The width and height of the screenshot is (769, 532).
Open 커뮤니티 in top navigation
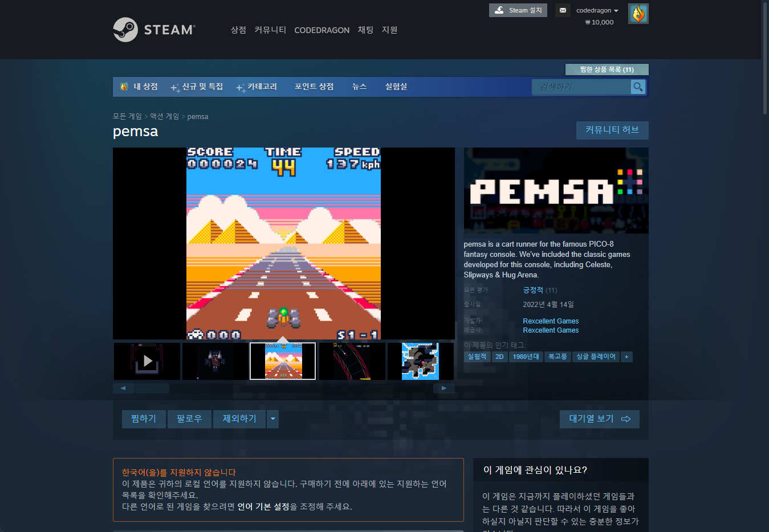[x=270, y=30]
